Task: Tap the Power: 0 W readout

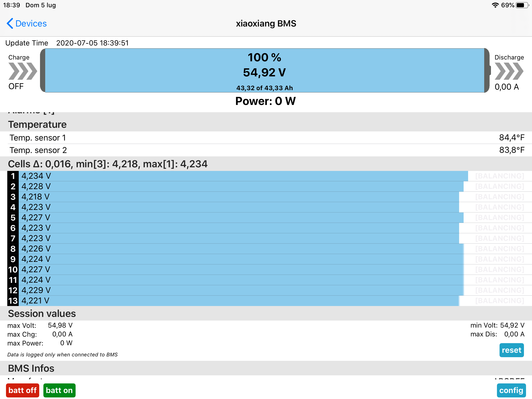Action: (x=265, y=101)
